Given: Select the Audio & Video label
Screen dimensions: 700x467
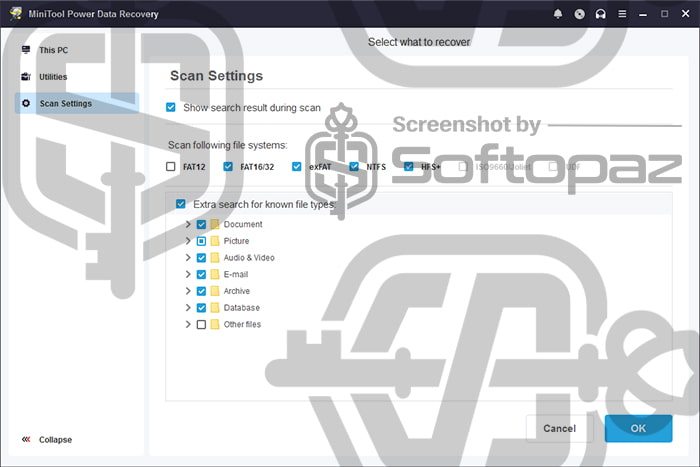Looking at the screenshot, I should [x=249, y=258].
